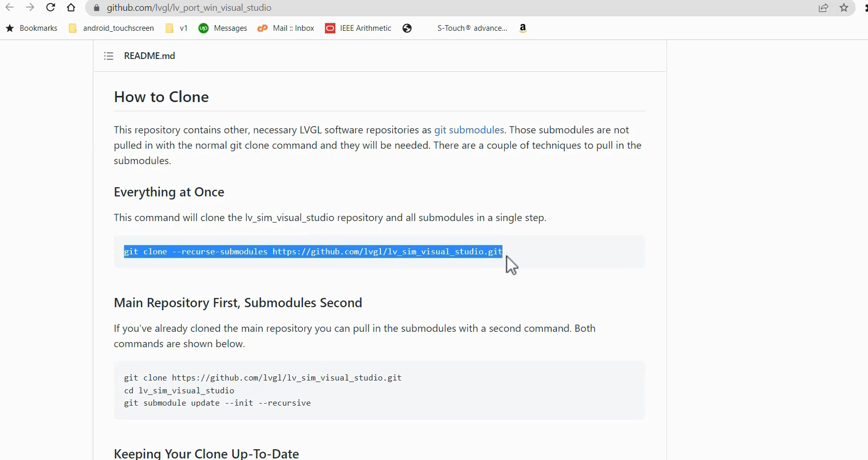The height and width of the screenshot is (460, 868).
Task: Share this page from address bar
Action: coord(823,8)
